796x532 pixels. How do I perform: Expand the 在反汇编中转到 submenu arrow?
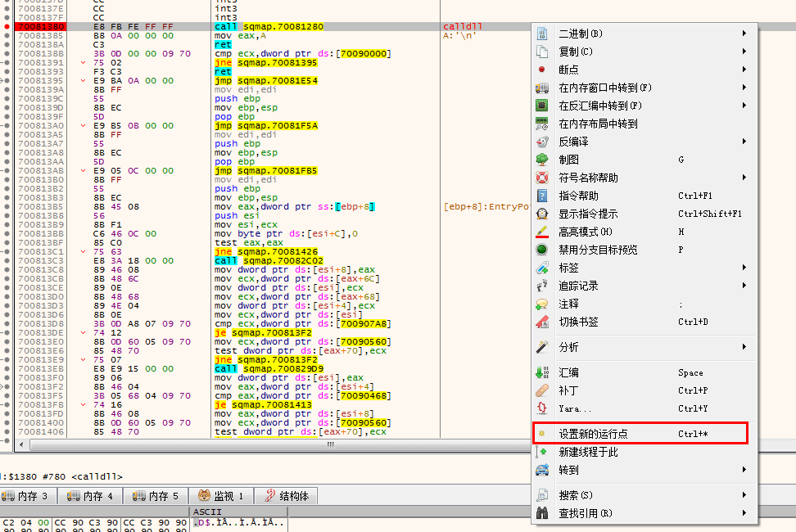(744, 106)
